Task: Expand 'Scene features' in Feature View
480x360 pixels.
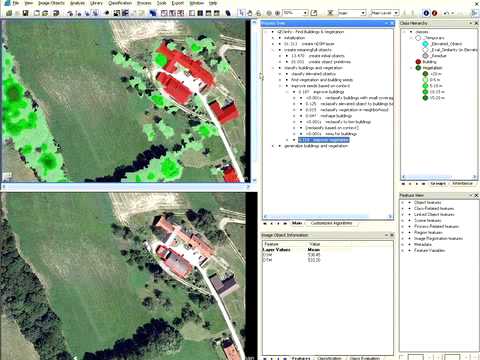Action: pos(402,220)
